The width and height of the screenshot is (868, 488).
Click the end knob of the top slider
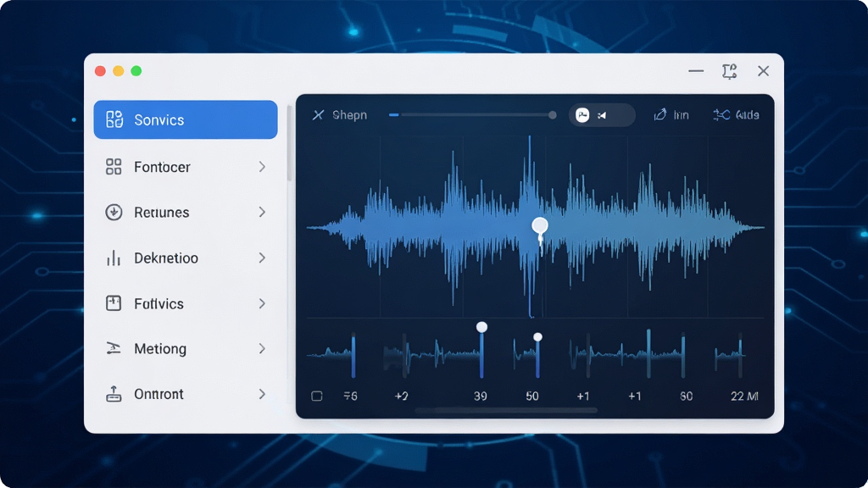(x=552, y=115)
